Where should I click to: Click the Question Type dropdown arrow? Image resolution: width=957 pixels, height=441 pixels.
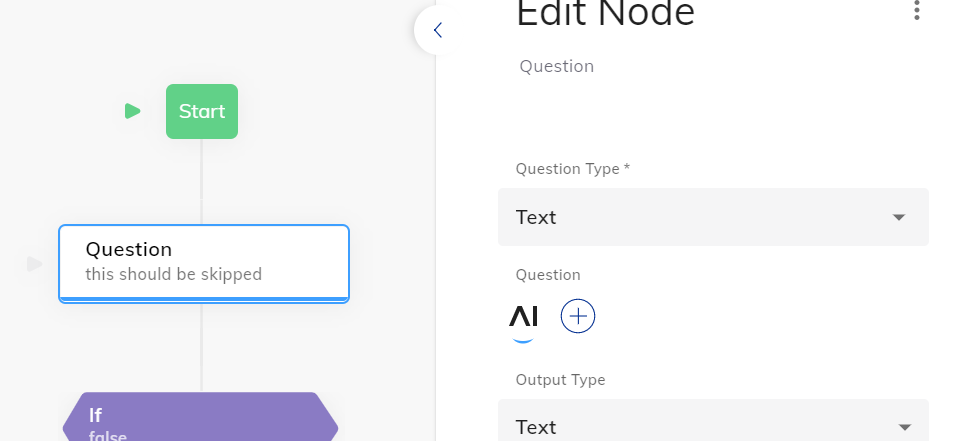click(x=898, y=217)
